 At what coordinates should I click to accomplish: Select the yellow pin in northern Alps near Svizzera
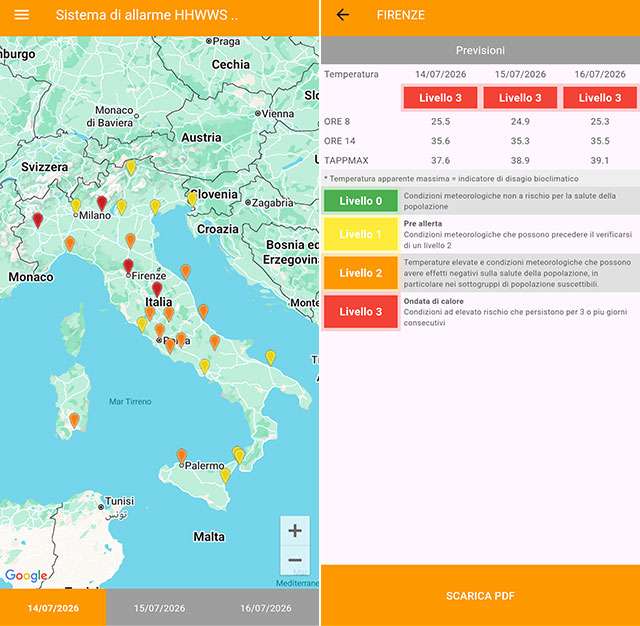(x=131, y=168)
